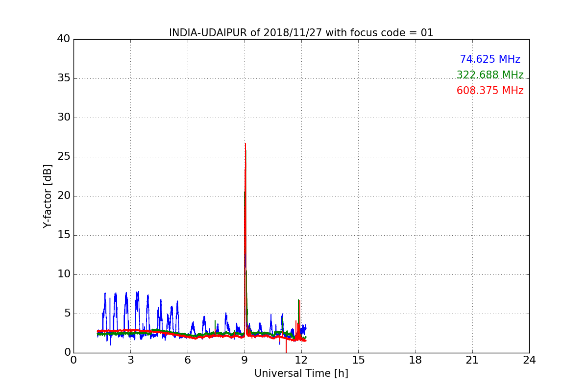
Task: Click the plot title INDIA-UDAIPUR text
Action: pos(301,33)
